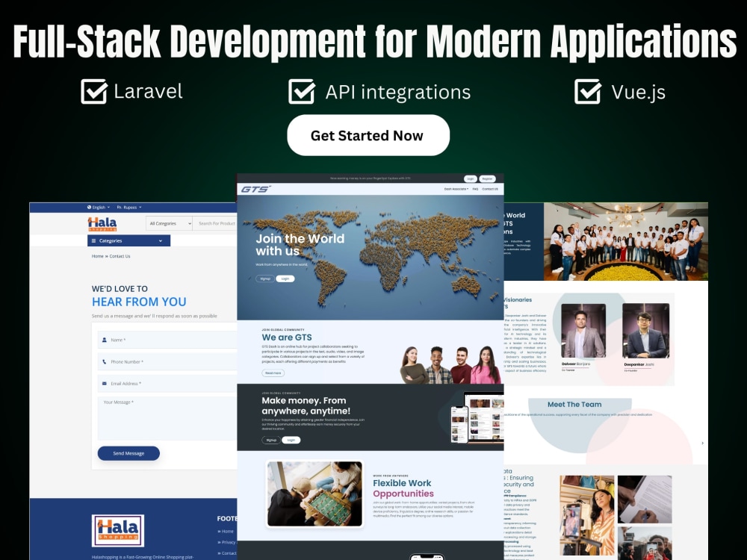Click the phone icon beside Phone Number
747x560 pixels.
105,363
